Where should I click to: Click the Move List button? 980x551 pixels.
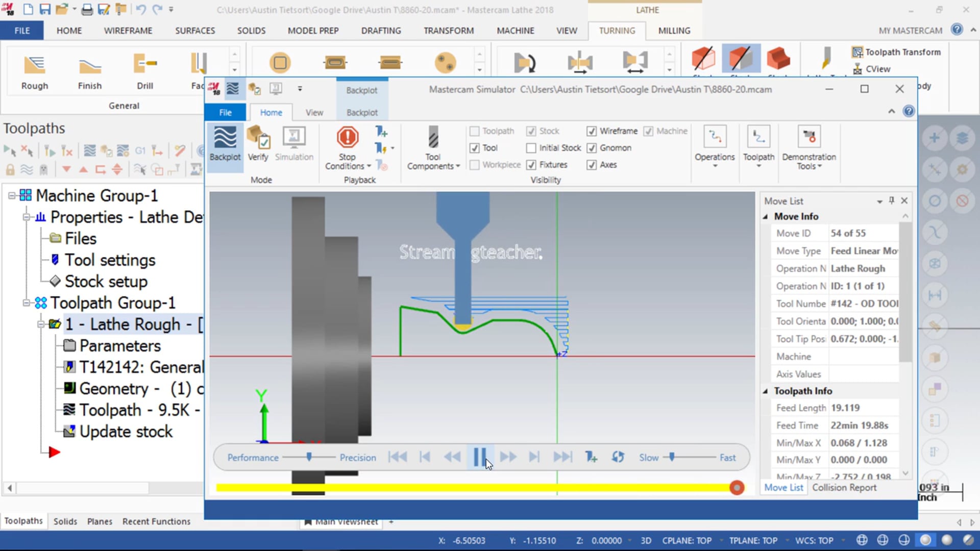[782, 487]
